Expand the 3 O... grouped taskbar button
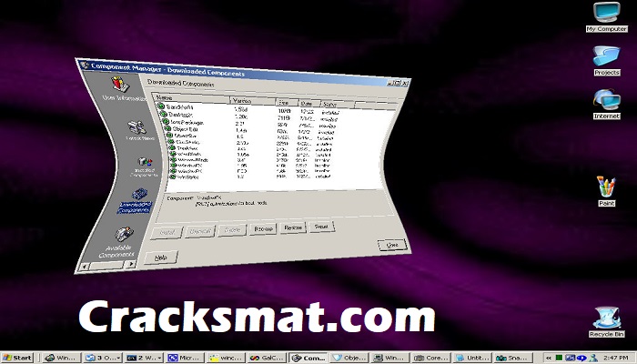 coord(102,358)
